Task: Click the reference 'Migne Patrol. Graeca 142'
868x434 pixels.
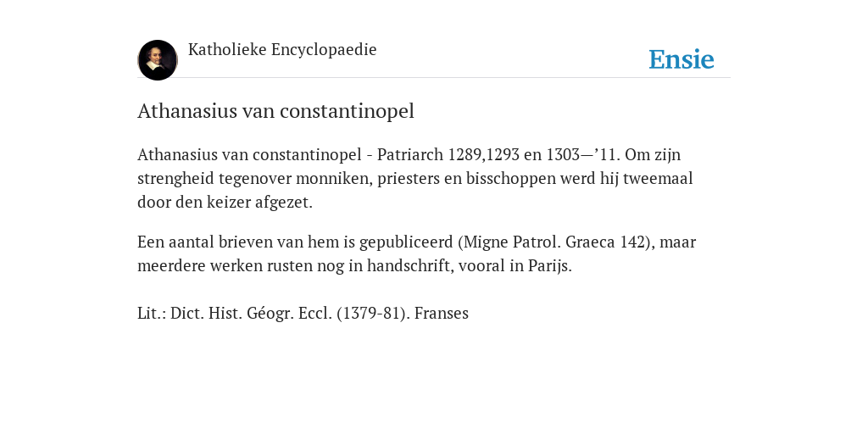Action: [554, 242]
